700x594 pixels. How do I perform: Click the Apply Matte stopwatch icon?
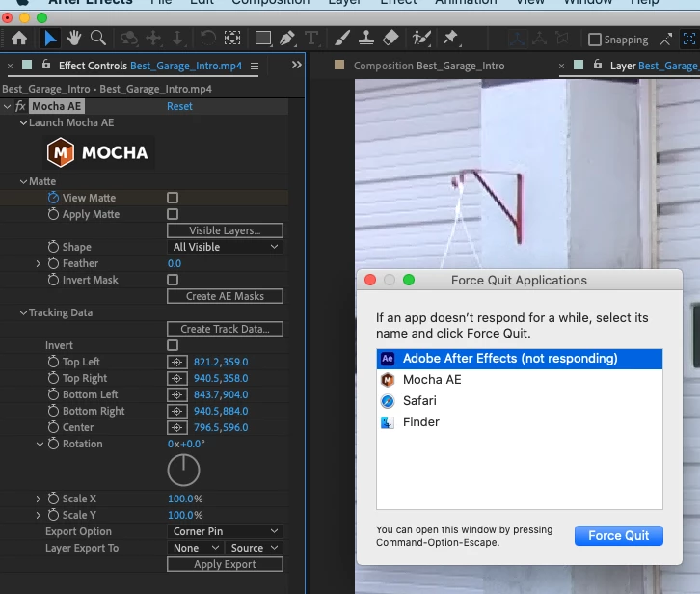pos(53,214)
